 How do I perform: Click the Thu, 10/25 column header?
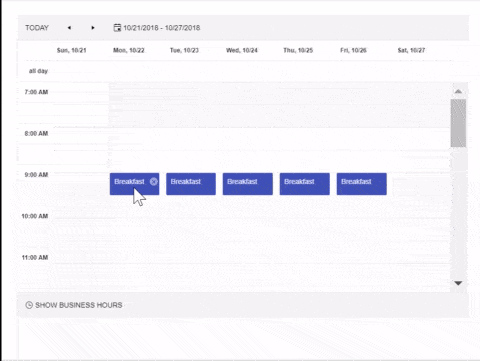[298, 50]
